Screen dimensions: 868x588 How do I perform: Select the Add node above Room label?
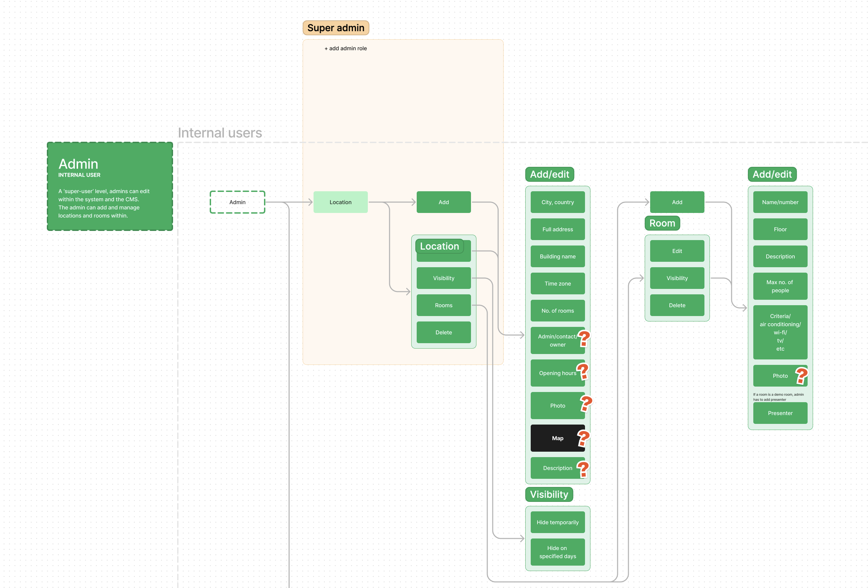[677, 202]
